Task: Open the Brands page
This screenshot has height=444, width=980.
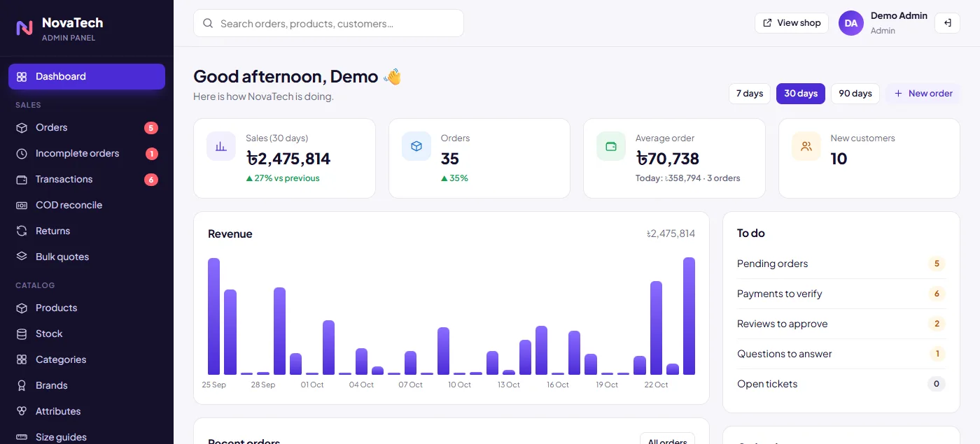Action: tap(87, 386)
